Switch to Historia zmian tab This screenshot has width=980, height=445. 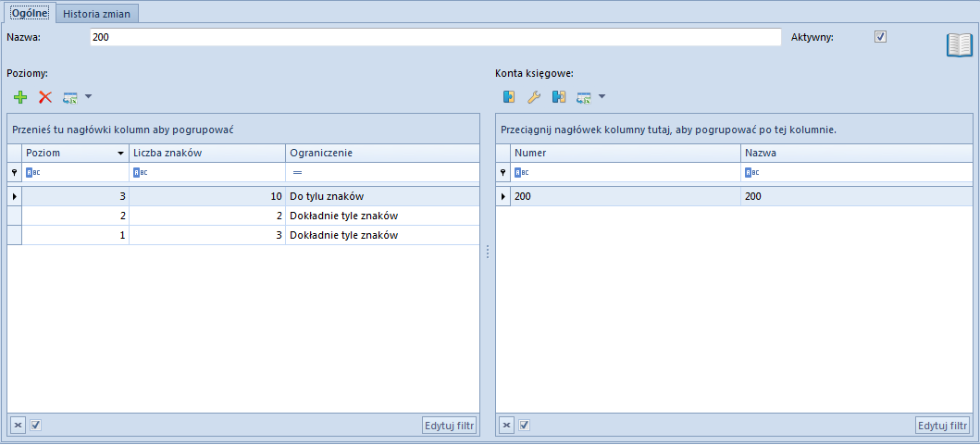click(x=96, y=13)
